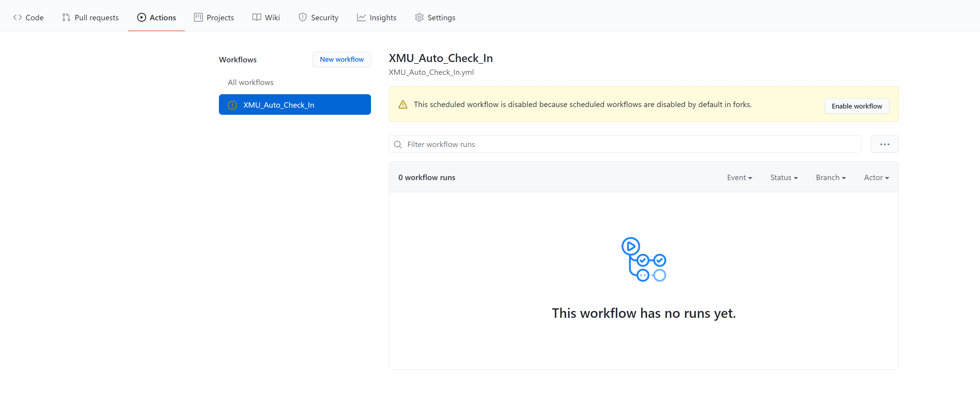Open the Event filter dropdown
Screen dimensions: 980x418
[x=739, y=178]
